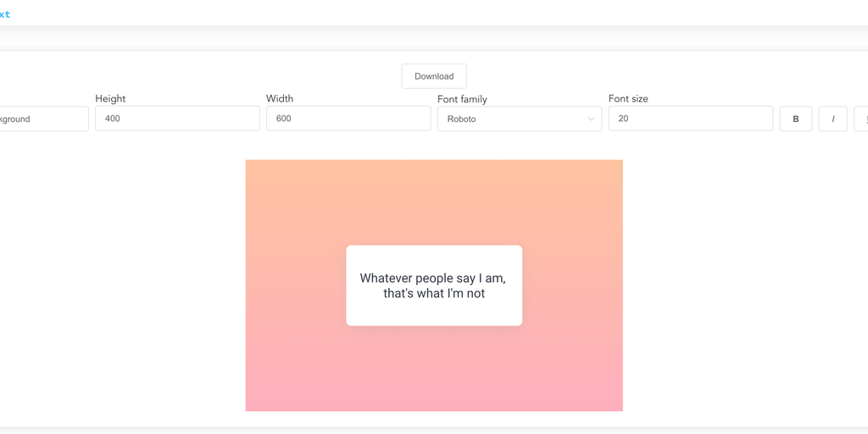
Task: Select the Roboto font family combo box
Action: (513, 119)
